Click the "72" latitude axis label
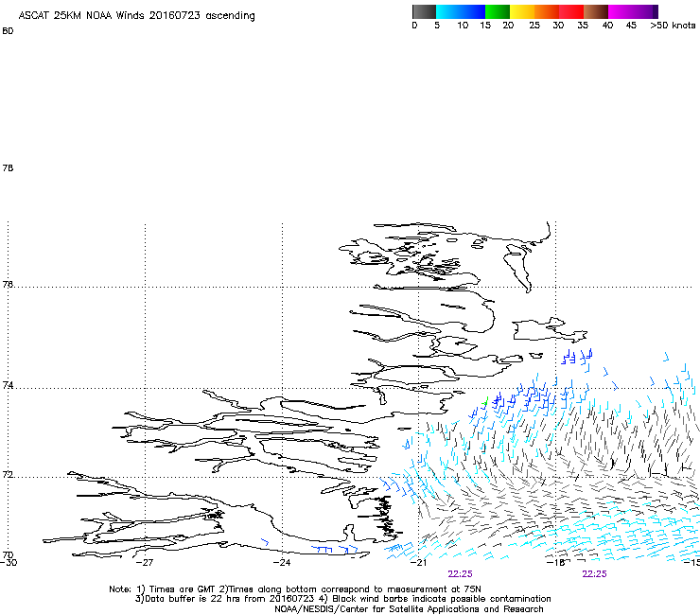700x615 pixels. (8, 474)
